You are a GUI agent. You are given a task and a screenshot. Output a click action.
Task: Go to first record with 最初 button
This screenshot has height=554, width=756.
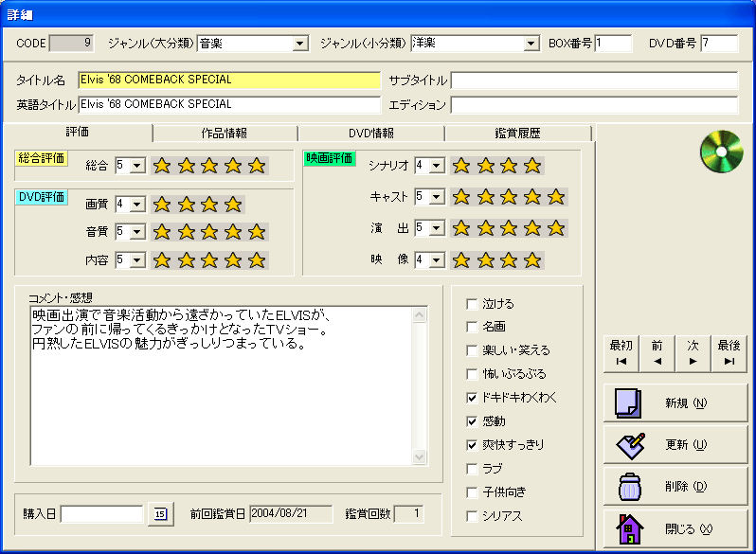point(621,354)
